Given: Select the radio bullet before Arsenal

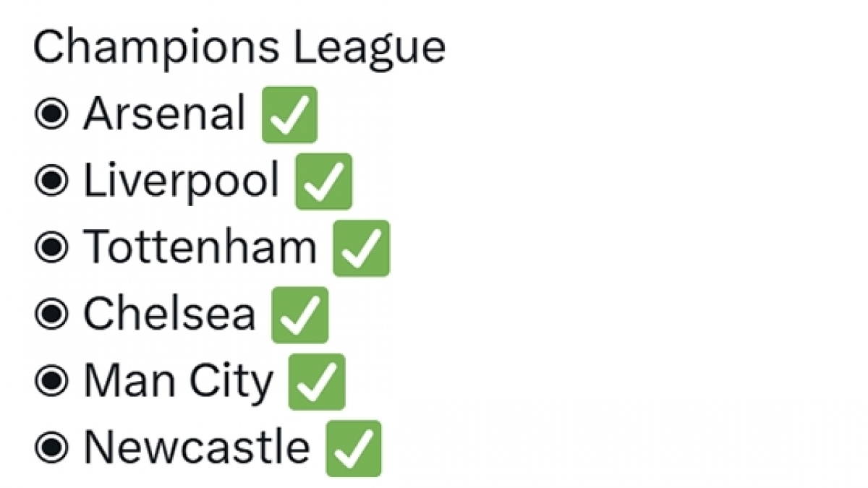Looking at the screenshot, I should (x=51, y=114).
